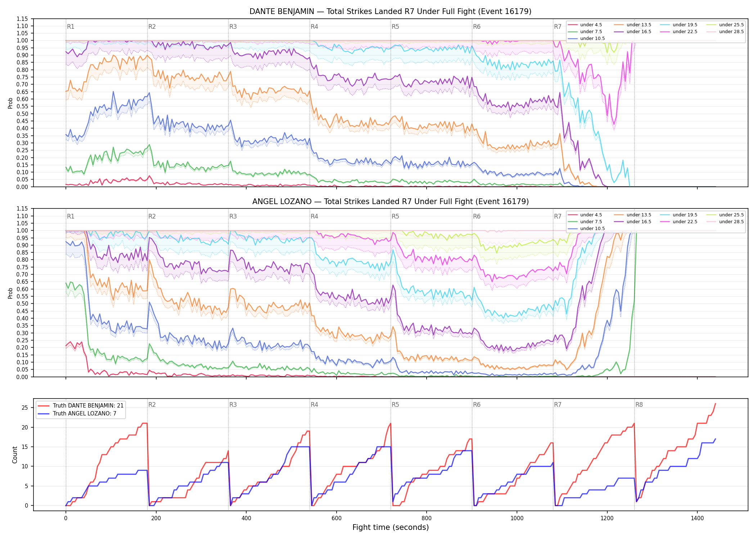Click R6 round marker in Dante Benjamin chart
756x540 pixels.
click(x=477, y=27)
